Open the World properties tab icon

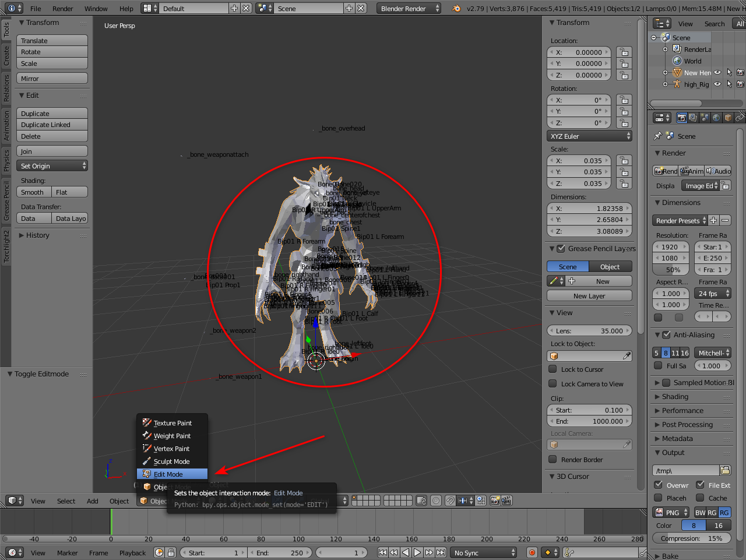[716, 118]
